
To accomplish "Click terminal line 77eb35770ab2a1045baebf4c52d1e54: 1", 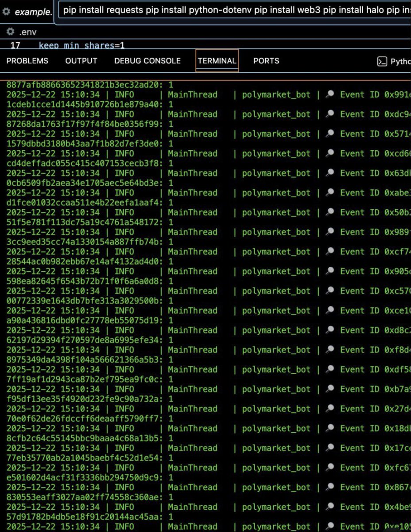I will [90, 458].
